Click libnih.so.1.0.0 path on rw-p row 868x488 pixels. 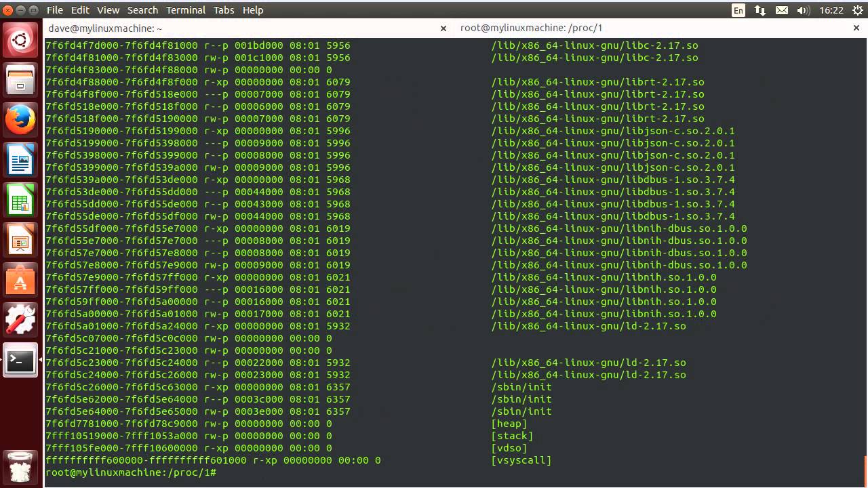click(604, 314)
